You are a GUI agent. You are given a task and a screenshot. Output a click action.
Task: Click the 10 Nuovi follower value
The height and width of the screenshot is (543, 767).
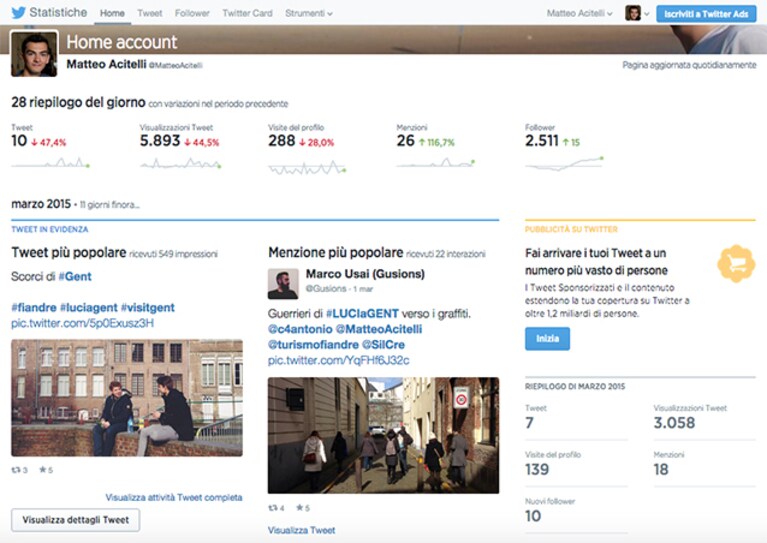point(533,516)
